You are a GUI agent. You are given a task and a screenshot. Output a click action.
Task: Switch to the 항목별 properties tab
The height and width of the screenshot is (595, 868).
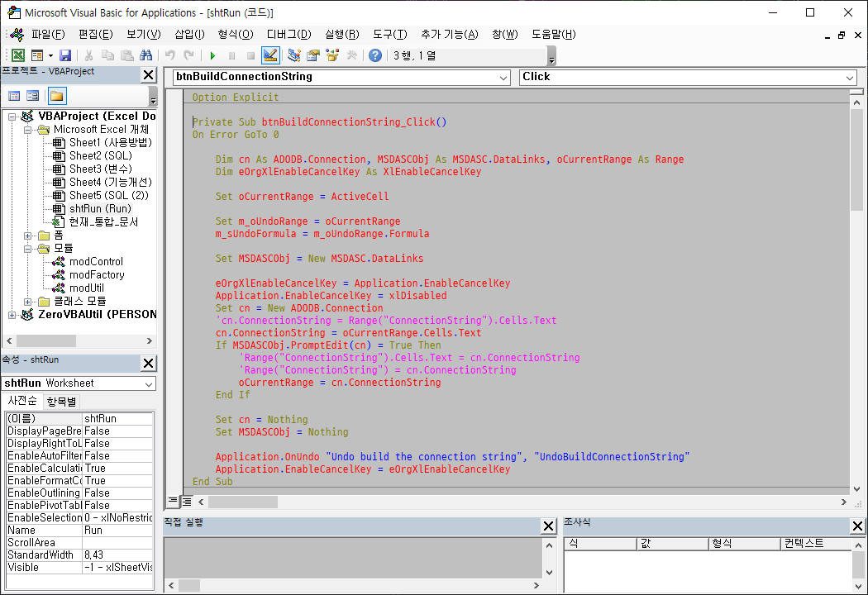[x=61, y=402]
